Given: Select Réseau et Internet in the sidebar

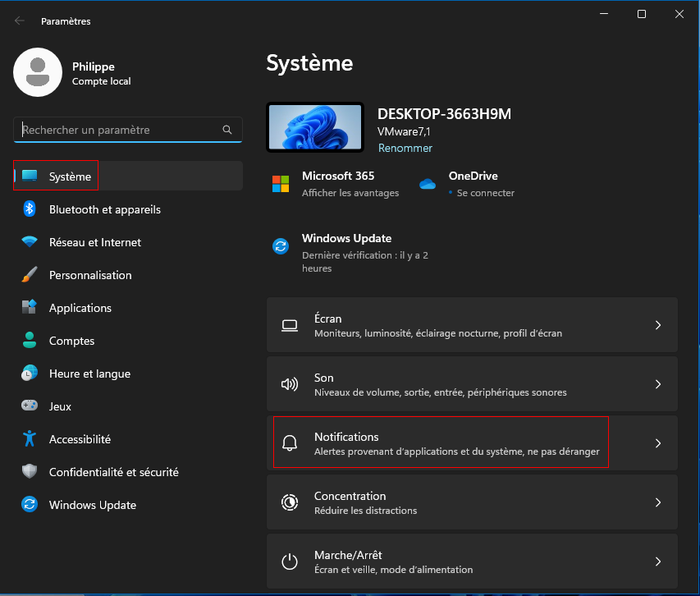Looking at the screenshot, I should pyautogui.click(x=128, y=242).
